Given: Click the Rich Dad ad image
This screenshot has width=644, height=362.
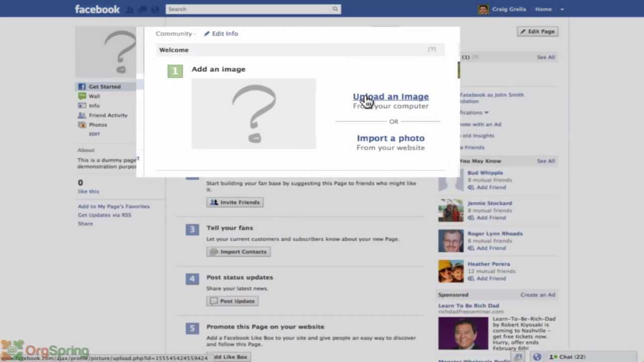Looking at the screenshot, I should tap(463, 333).
